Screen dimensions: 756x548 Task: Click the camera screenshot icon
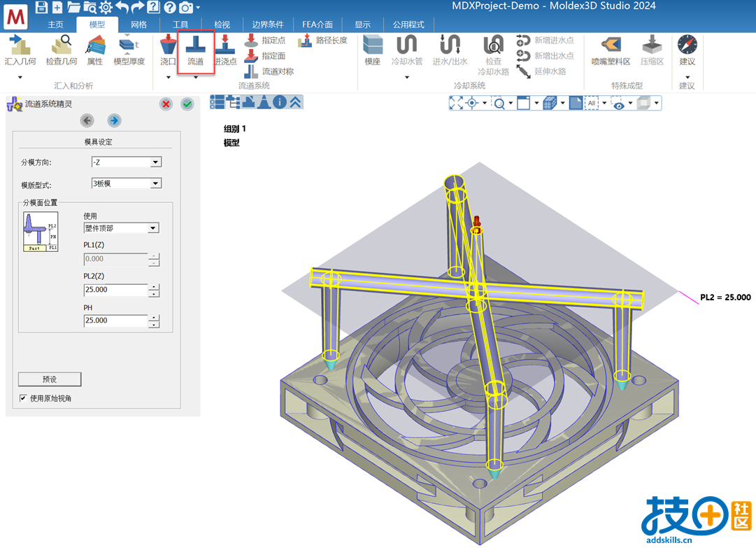185,7
